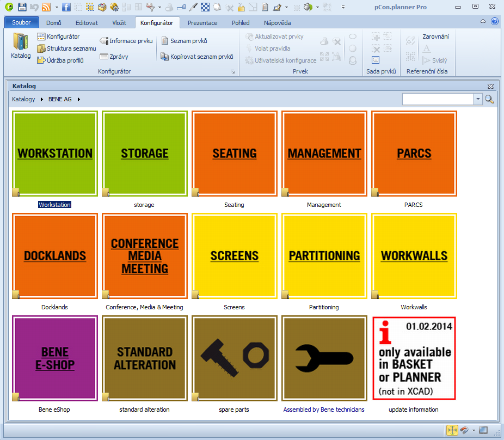Open the funnel filter dropdown arrow
504x440 pixels.
pyautogui.click(x=159, y=7)
